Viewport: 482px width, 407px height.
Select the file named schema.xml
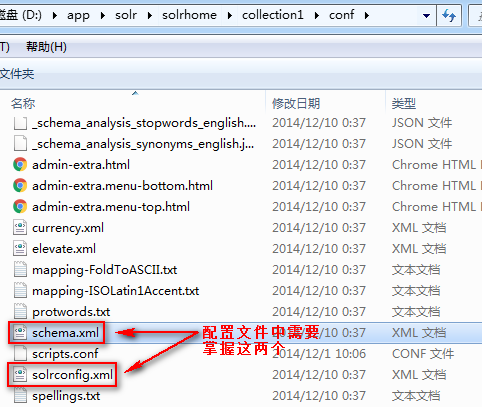tap(65, 333)
